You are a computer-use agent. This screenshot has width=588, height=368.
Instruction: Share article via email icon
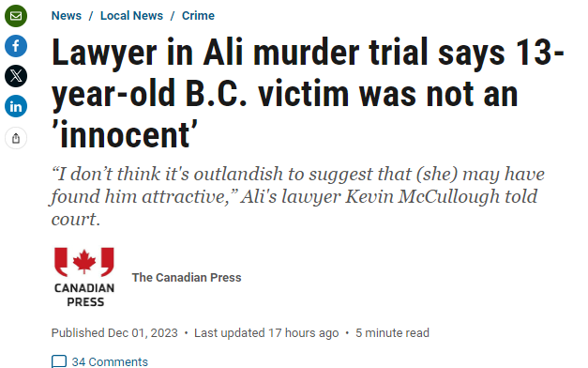click(x=16, y=16)
